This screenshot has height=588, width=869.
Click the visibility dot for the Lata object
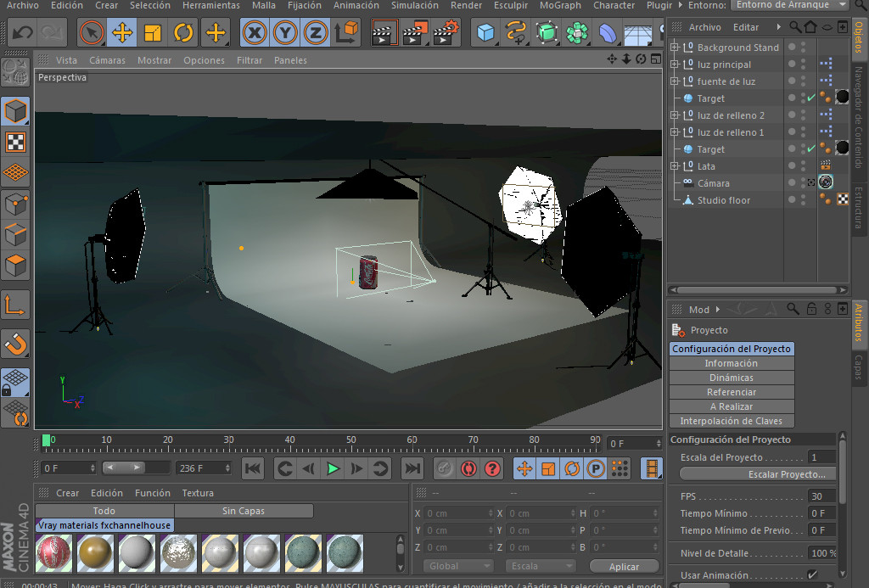pos(793,166)
